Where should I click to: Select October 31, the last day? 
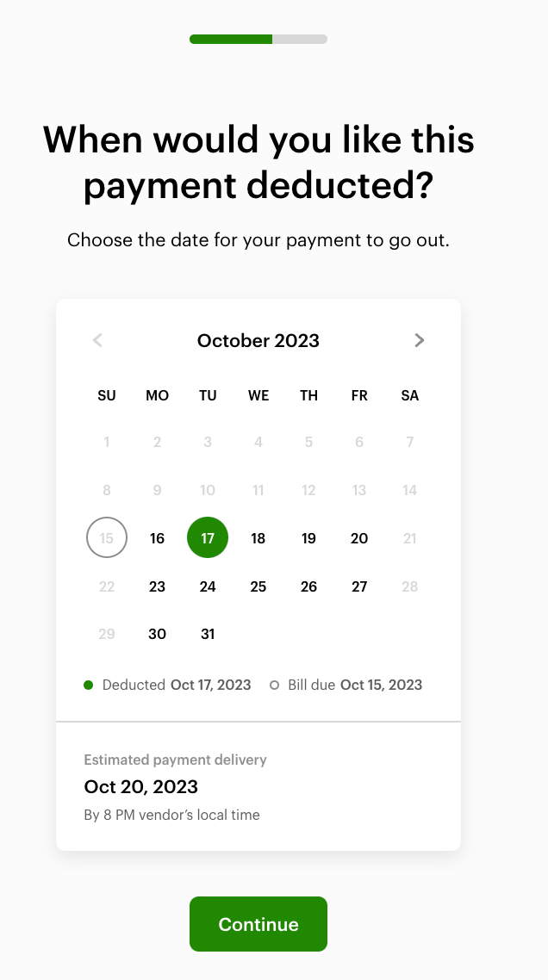coord(208,634)
